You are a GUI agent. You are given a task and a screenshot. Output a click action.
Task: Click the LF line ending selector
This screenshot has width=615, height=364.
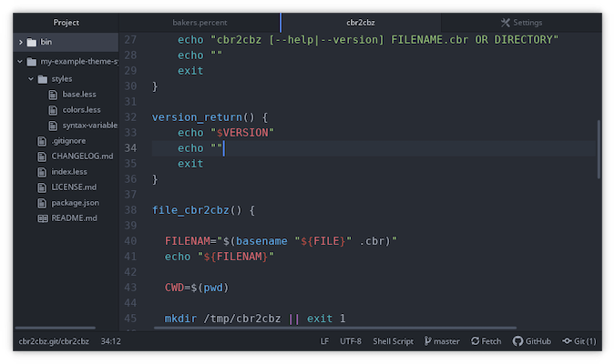(x=324, y=341)
